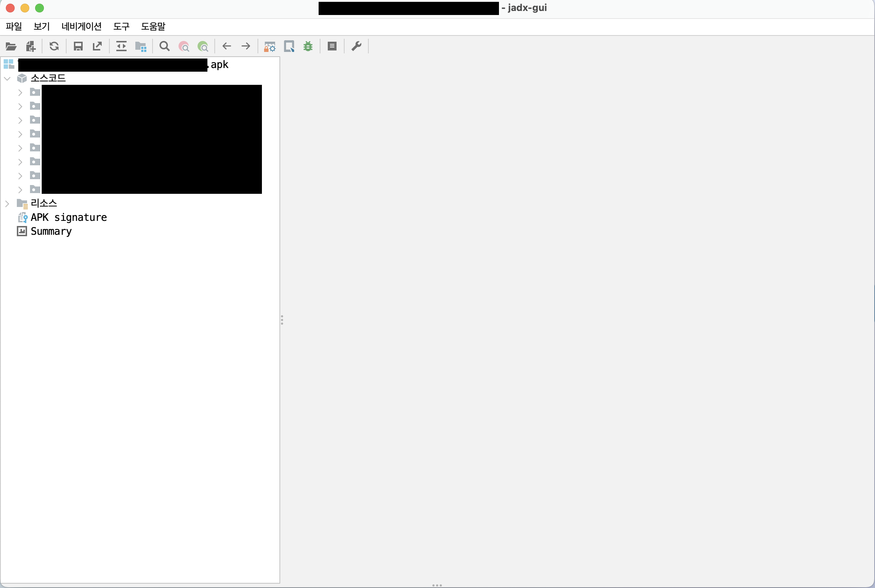Click the log viewer list icon

(332, 46)
